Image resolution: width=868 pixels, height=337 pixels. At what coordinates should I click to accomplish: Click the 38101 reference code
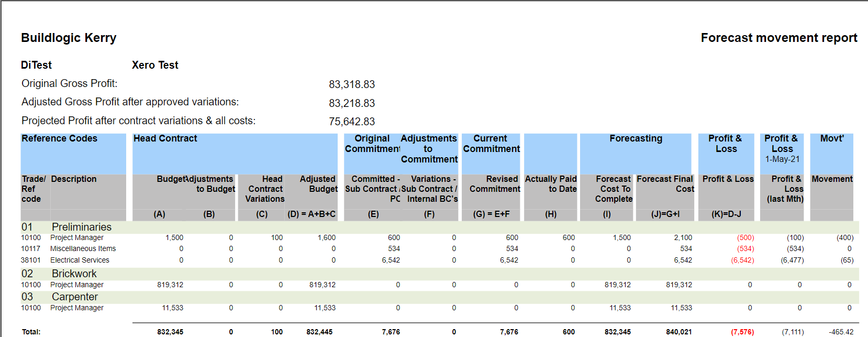(x=30, y=260)
